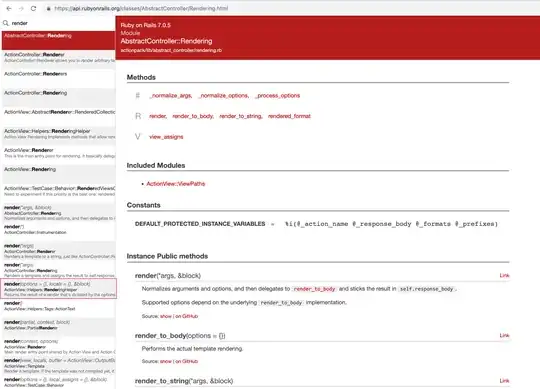Click 'render_to_body' link in Methods list
The height and width of the screenshot is (389, 540).
pos(193,116)
